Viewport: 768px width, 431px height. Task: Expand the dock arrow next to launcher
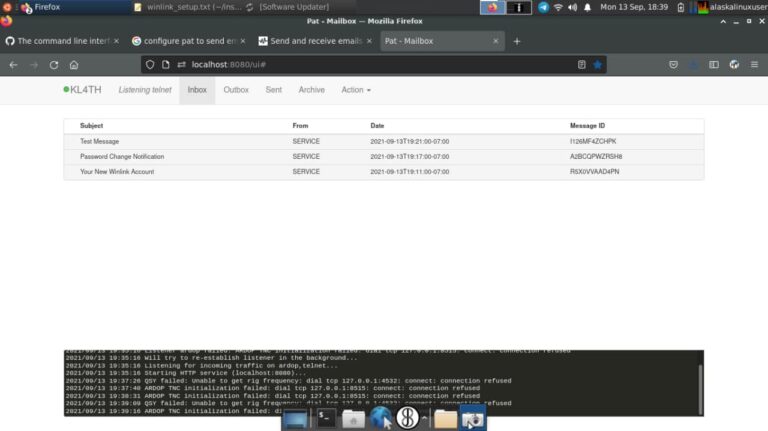pyautogui.click(x=424, y=418)
